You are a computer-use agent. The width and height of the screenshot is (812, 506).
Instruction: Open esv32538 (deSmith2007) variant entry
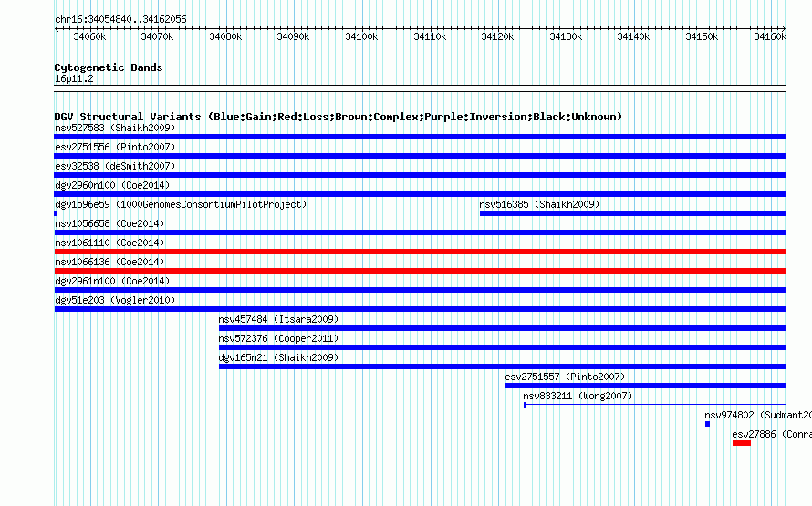115,166
